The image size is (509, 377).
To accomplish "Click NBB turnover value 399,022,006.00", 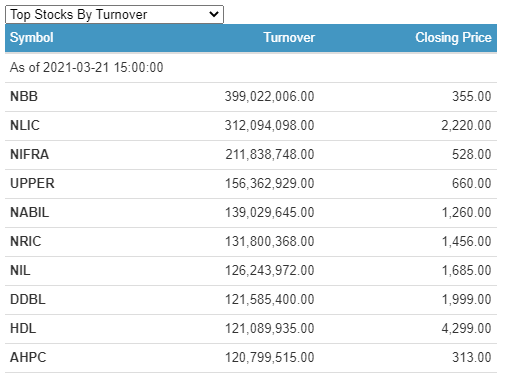I will click(270, 97).
